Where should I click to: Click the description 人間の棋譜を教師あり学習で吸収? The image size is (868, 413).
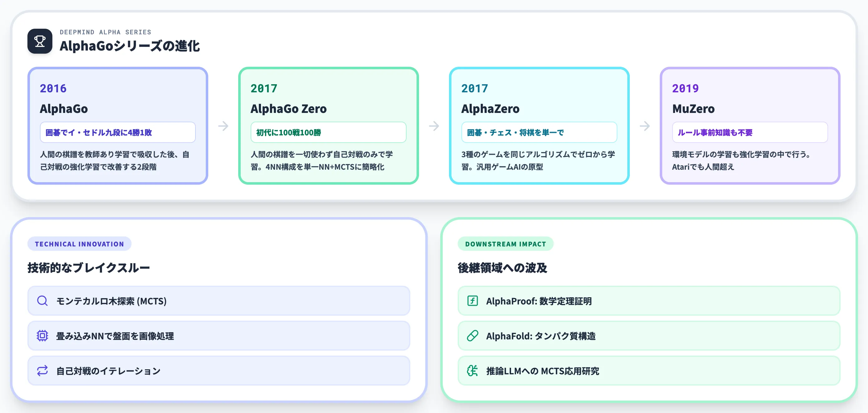point(115,160)
